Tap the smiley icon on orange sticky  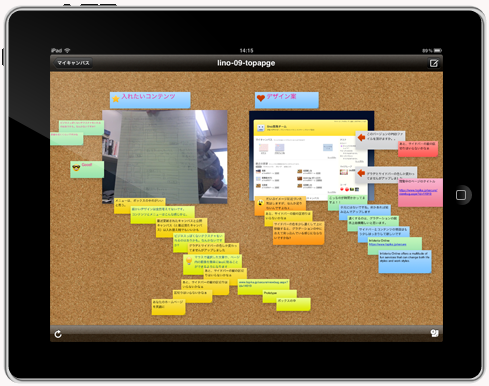tap(260, 202)
